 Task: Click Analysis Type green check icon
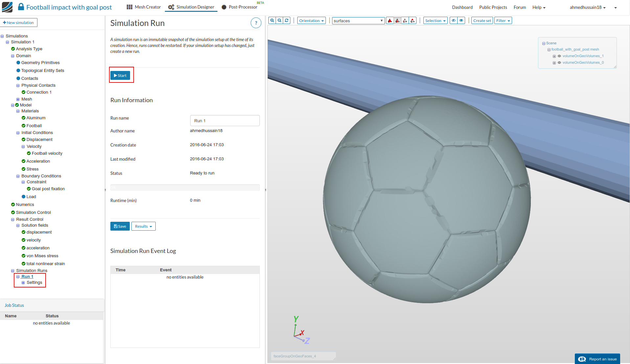coord(13,49)
